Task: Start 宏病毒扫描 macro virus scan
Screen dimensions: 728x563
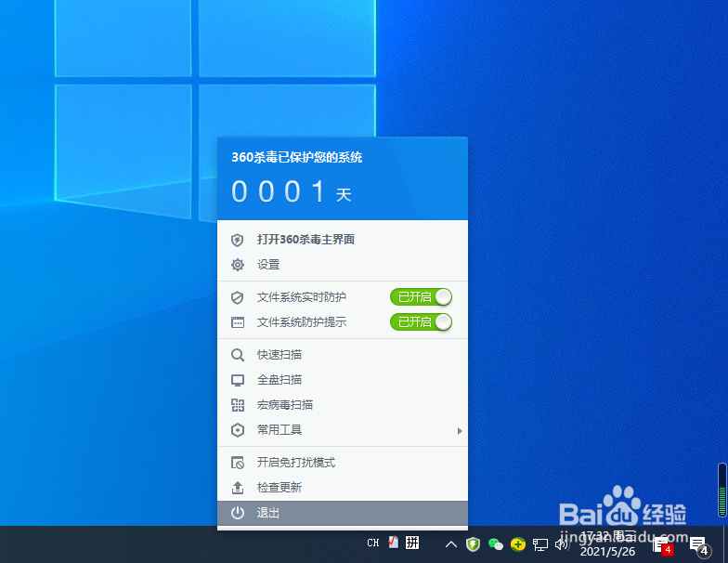Action: tap(342, 405)
